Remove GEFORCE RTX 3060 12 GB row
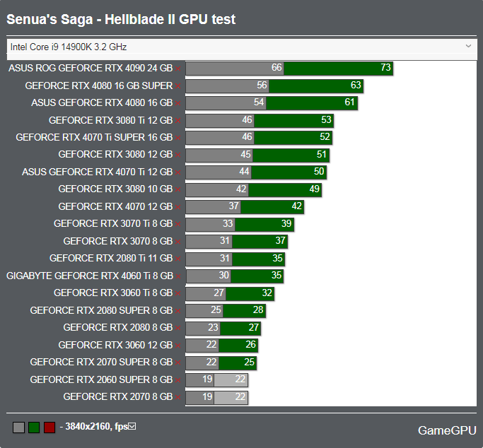This screenshot has width=483, height=448. [x=178, y=346]
